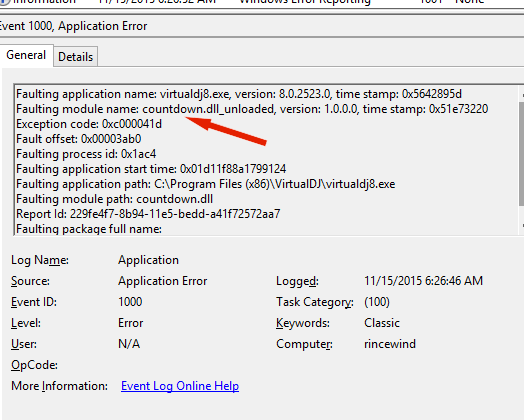Click the User value 'N/A'

point(129,344)
